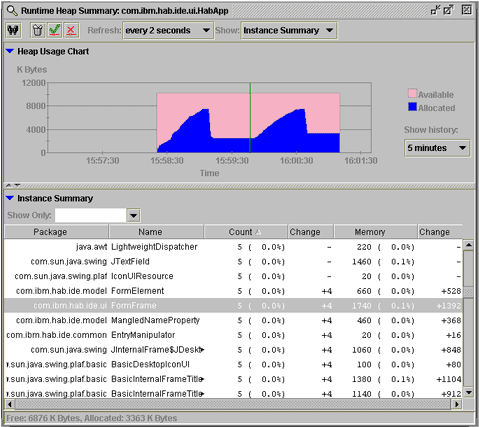Click the shrink panel icon in title bar
479x427 pixels.
(x=435, y=10)
